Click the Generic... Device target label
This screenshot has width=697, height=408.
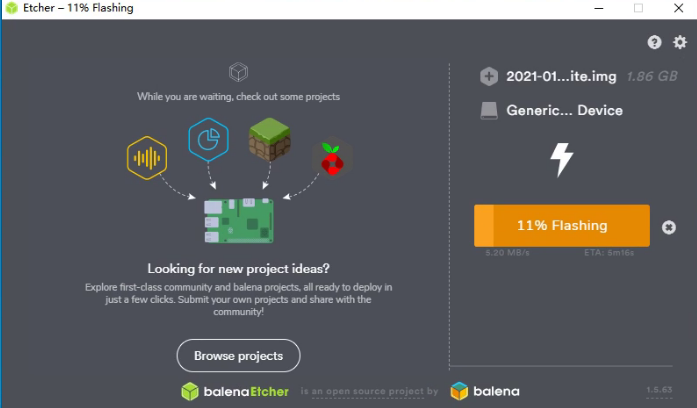pos(565,110)
